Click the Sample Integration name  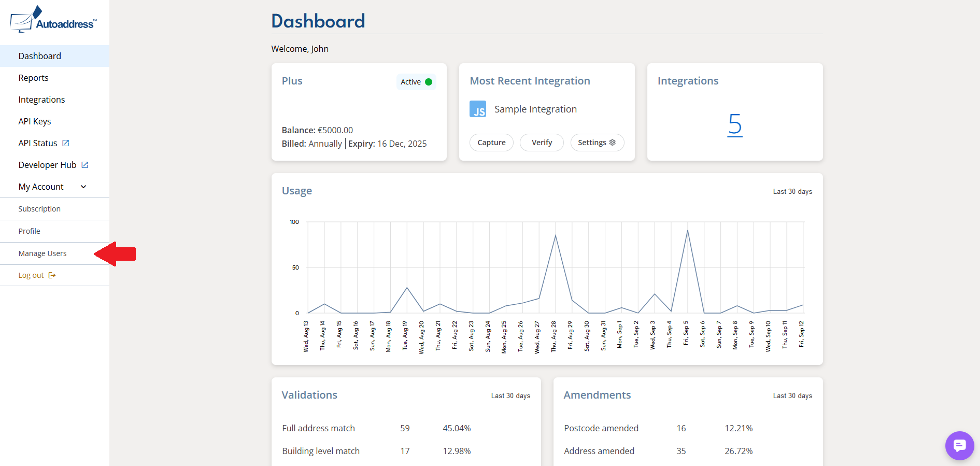tap(535, 109)
